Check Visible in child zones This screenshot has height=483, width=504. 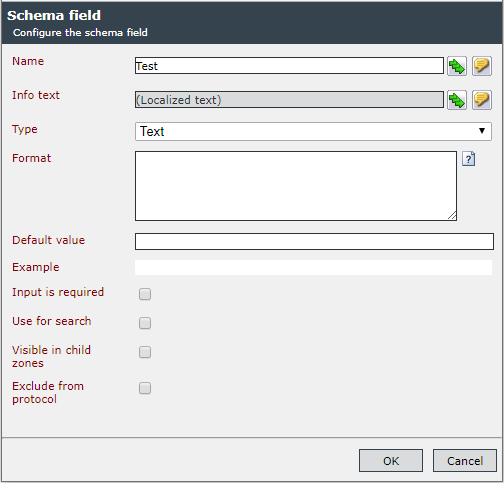[x=145, y=352]
